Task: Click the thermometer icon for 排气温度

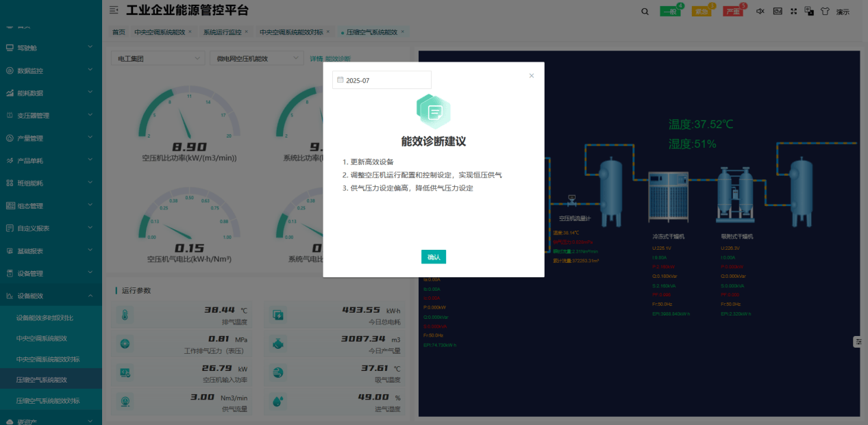Action: pos(125,315)
